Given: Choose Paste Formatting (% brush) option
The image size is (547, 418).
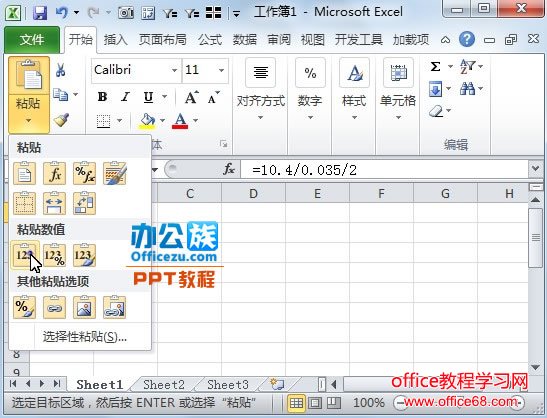Looking at the screenshot, I should [24, 307].
